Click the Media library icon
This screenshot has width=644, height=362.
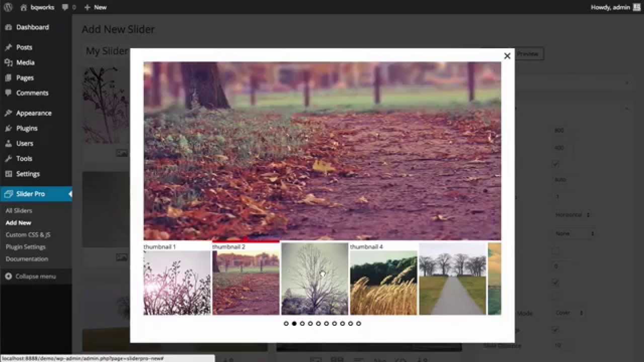[x=8, y=62]
